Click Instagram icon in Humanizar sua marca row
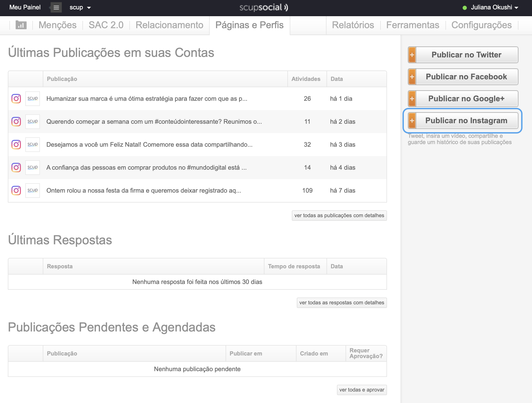532x403 pixels. (16, 99)
